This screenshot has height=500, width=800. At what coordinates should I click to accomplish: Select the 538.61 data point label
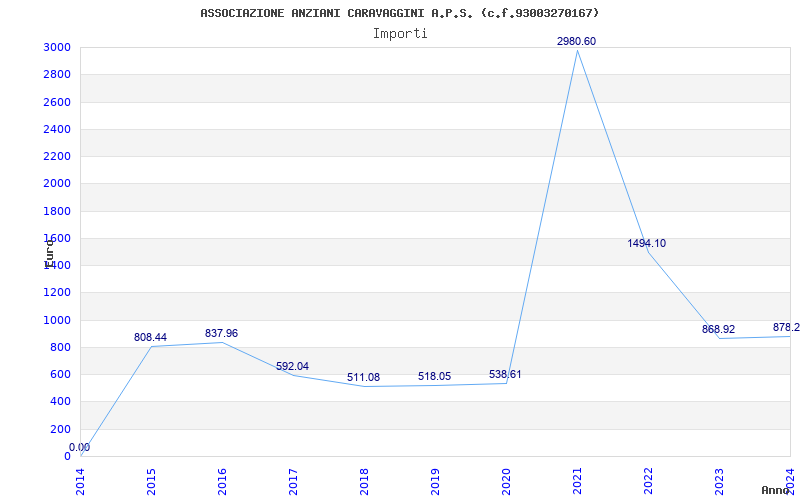click(x=505, y=374)
